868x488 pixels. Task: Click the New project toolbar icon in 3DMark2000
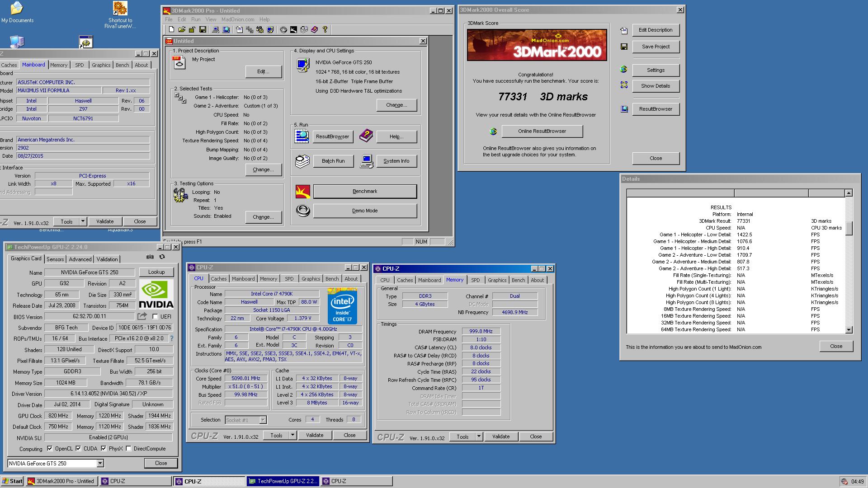click(x=171, y=29)
